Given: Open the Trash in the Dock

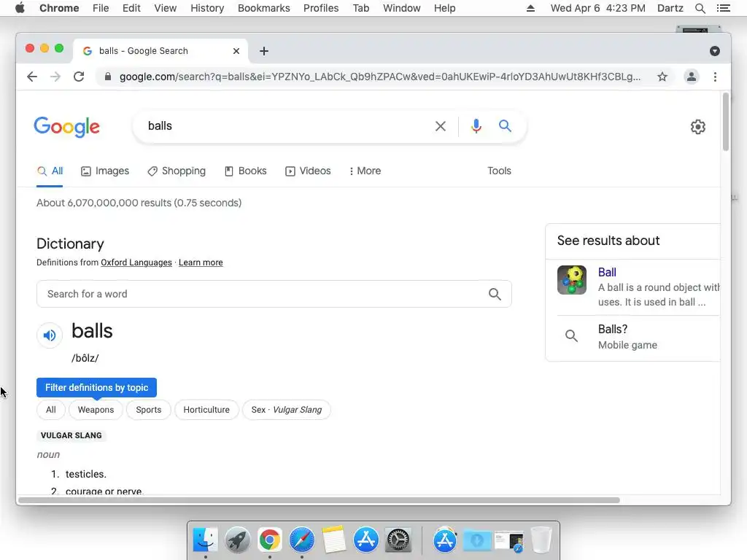Looking at the screenshot, I should [x=541, y=540].
